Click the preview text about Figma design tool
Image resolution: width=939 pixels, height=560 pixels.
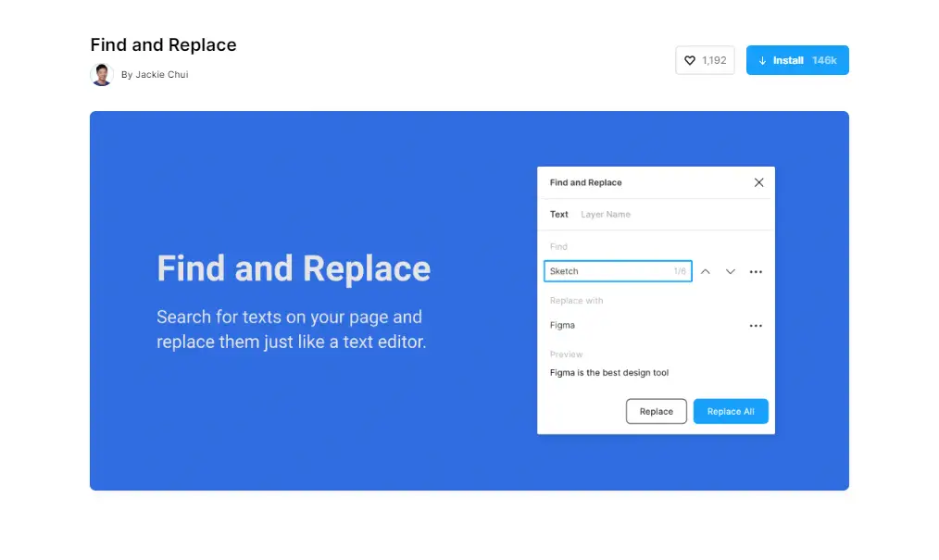(609, 373)
